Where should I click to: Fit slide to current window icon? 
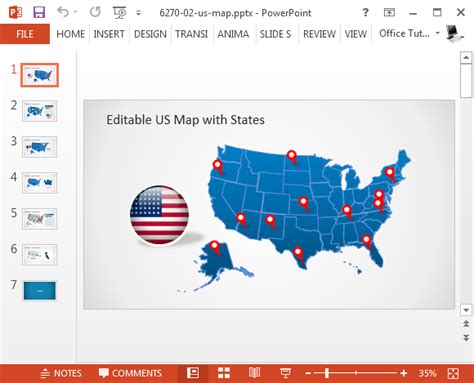(453, 373)
